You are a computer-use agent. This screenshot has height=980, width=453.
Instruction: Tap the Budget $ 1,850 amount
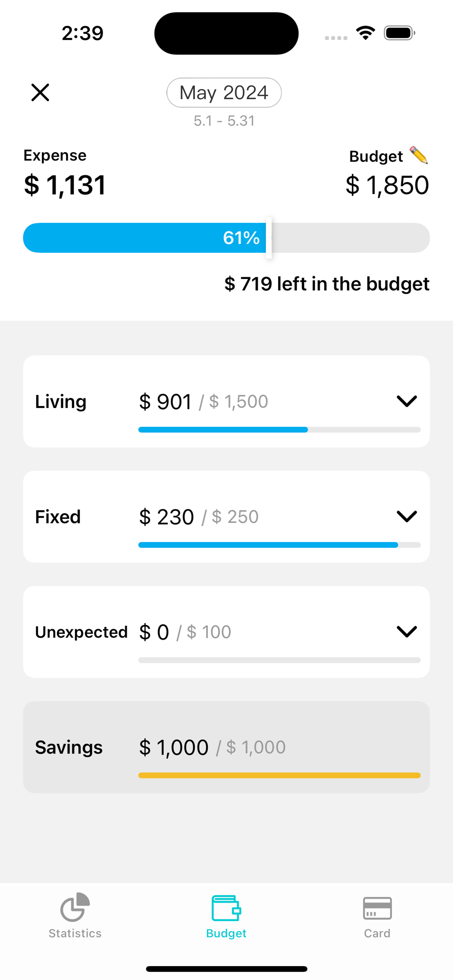(387, 185)
